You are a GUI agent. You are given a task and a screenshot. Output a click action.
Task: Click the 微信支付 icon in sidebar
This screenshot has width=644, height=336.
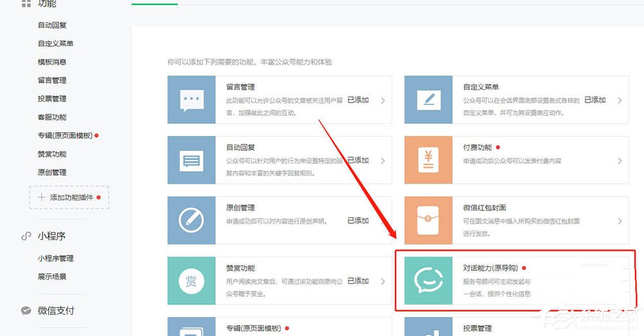pyautogui.click(x=26, y=310)
